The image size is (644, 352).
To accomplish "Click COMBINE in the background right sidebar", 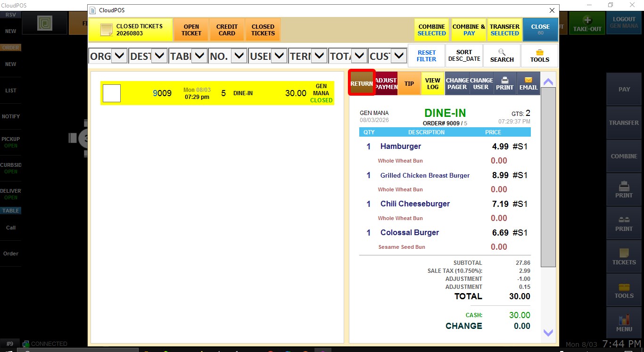I will [x=624, y=156].
